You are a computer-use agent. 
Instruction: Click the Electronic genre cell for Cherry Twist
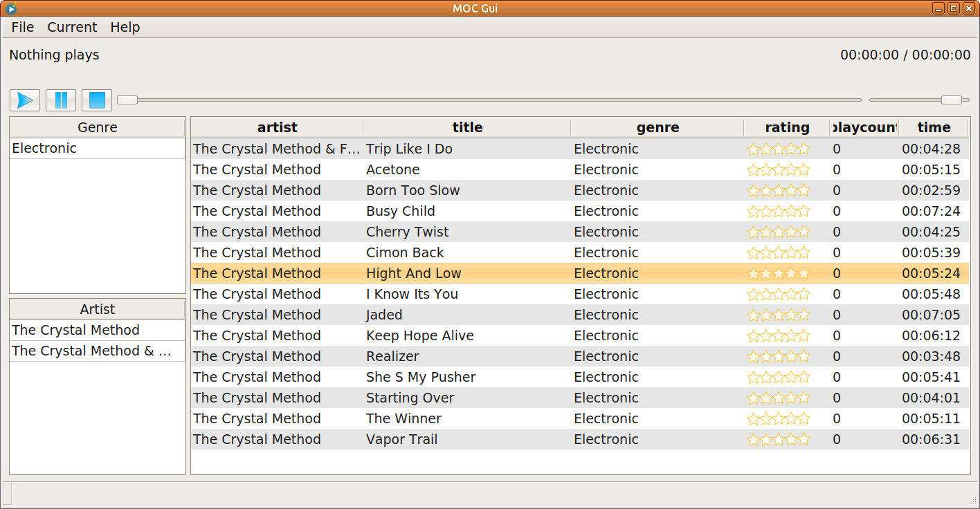(x=606, y=232)
